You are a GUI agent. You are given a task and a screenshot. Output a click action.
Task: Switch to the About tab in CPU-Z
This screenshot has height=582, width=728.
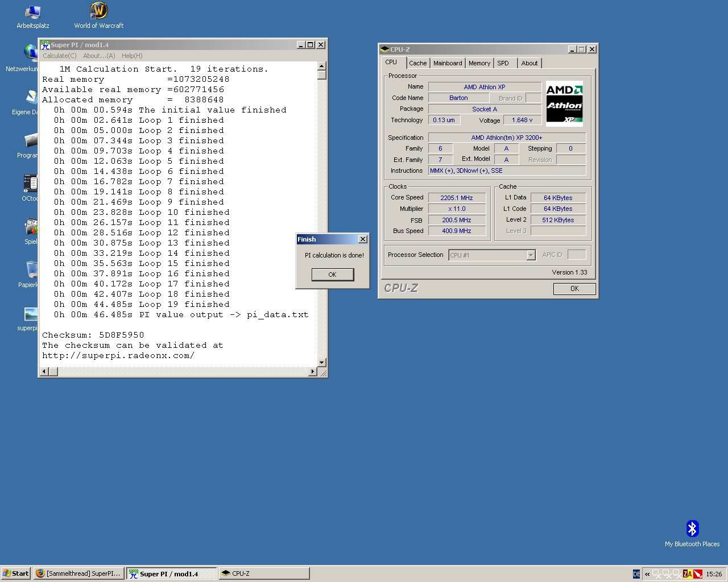point(530,63)
